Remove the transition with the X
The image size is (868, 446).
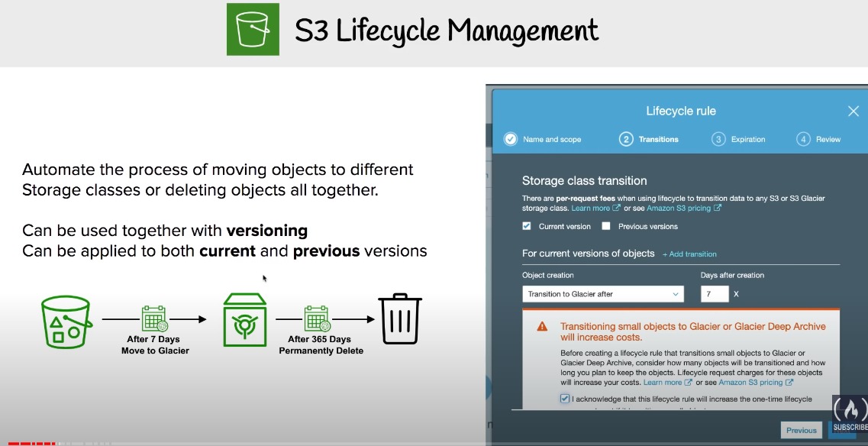[x=736, y=294]
